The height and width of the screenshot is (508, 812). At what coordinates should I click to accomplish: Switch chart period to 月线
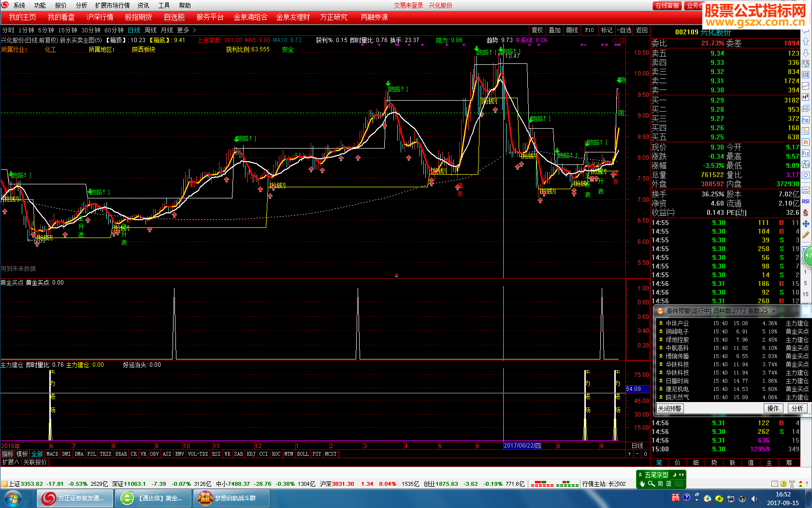click(167, 30)
